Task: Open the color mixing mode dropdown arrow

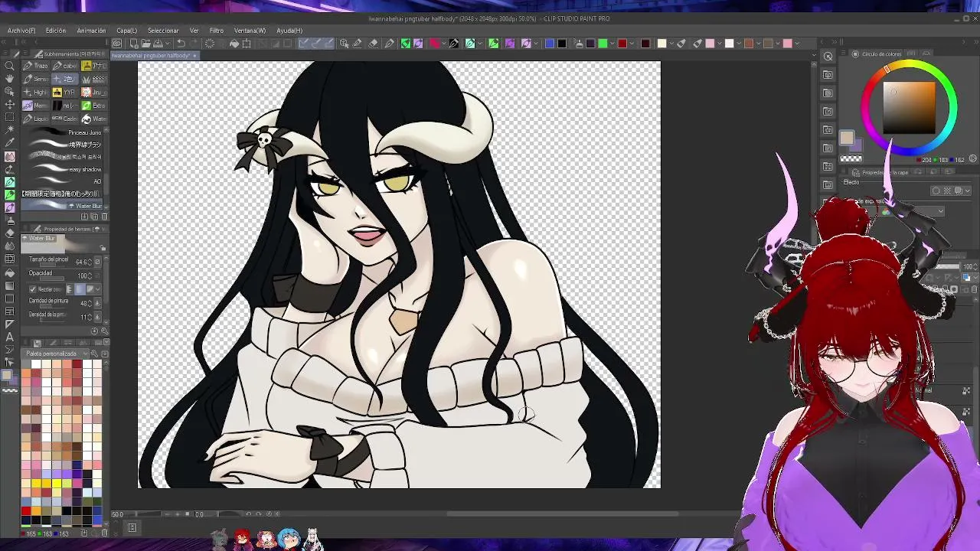Action: click(x=96, y=289)
